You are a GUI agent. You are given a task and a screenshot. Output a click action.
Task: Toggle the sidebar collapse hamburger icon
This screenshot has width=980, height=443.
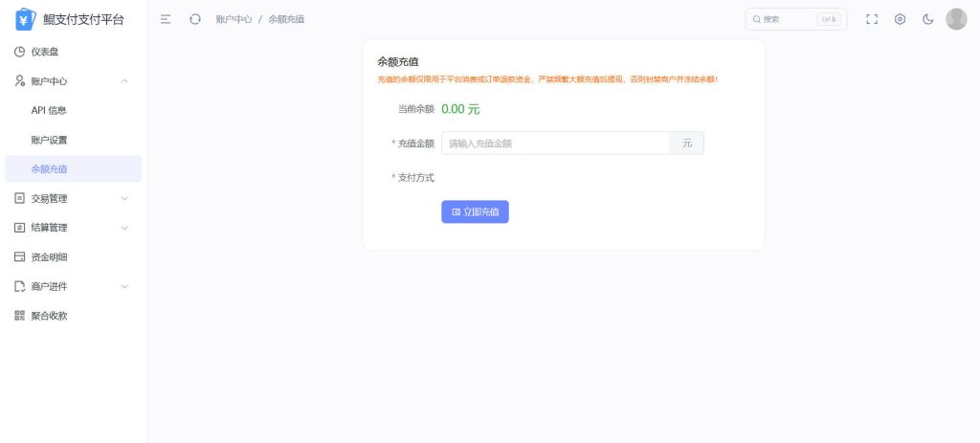click(x=166, y=19)
